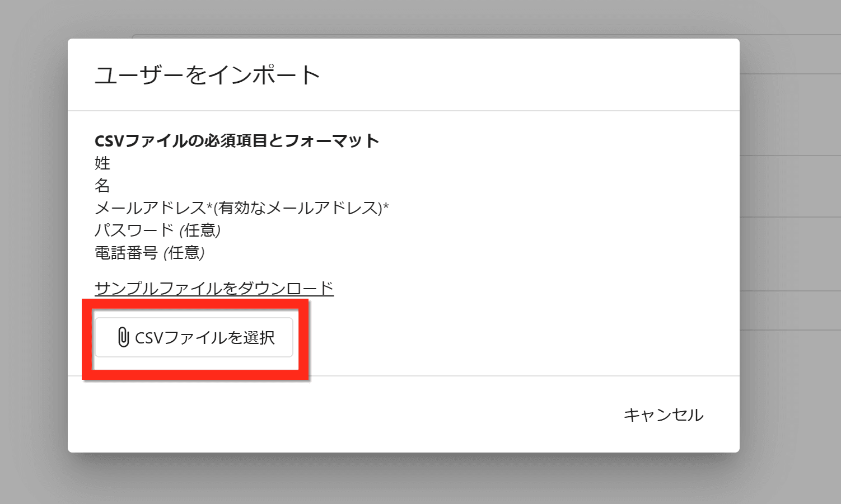Viewport: 841px width, 504px height.
Task: Click the メールアドレス field name text
Action: pyautogui.click(x=150, y=208)
